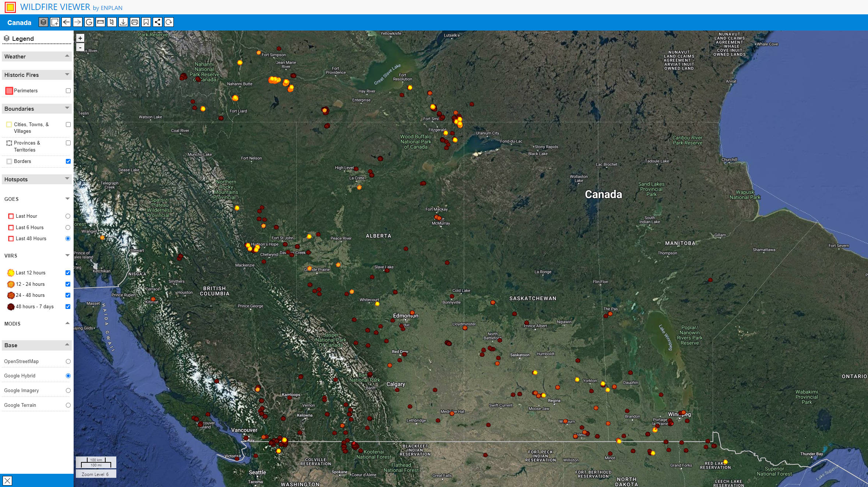Print the current map

click(135, 22)
